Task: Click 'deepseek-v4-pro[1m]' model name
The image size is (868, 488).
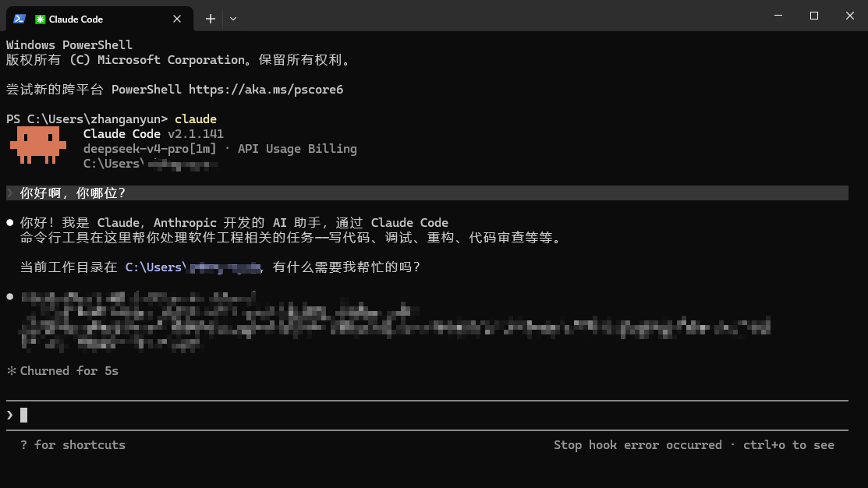Action: pyautogui.click(x=150, y=149)
